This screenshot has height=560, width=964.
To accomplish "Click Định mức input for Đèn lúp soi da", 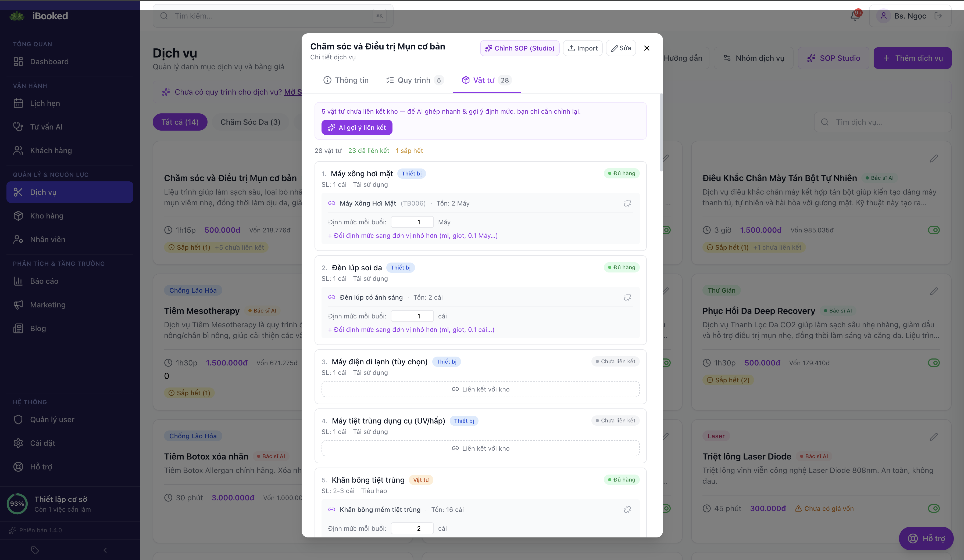I will coord(412,316).
